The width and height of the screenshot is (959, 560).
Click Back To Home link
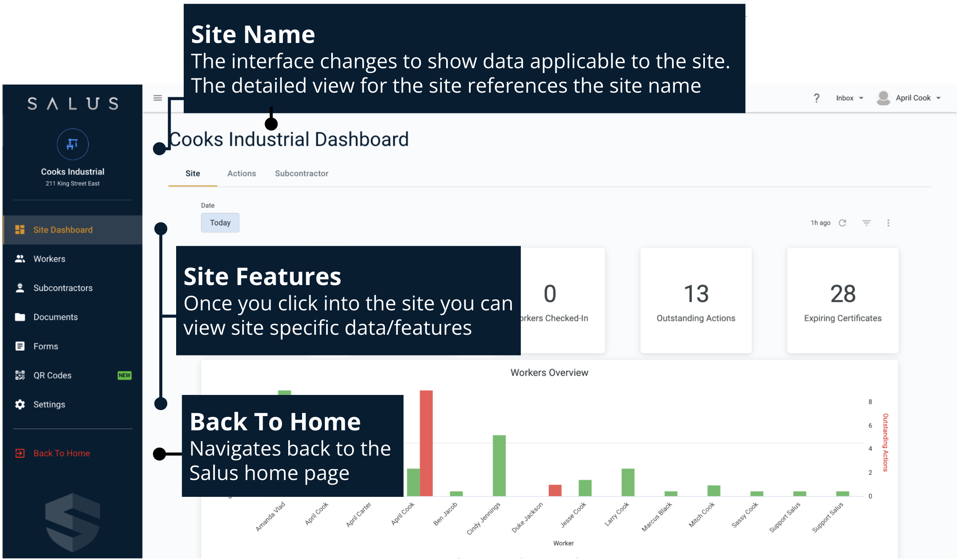click(x=62, y=453)
